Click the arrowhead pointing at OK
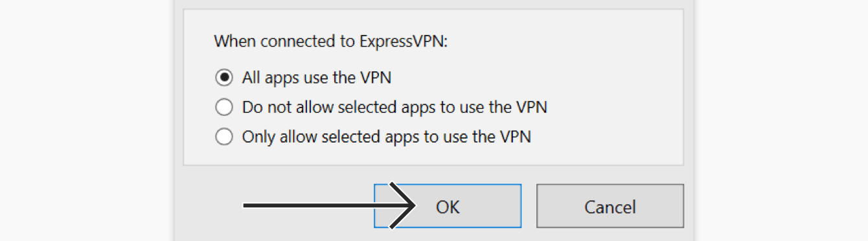The image size is (868, 241). [403, 206]
